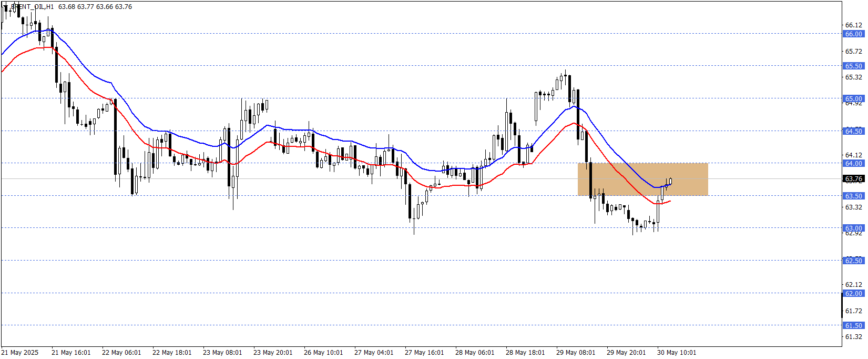Viewport: 868px width, 359px height.
Task: Click the 62.00 price level label
Action: tap(853, 293)
